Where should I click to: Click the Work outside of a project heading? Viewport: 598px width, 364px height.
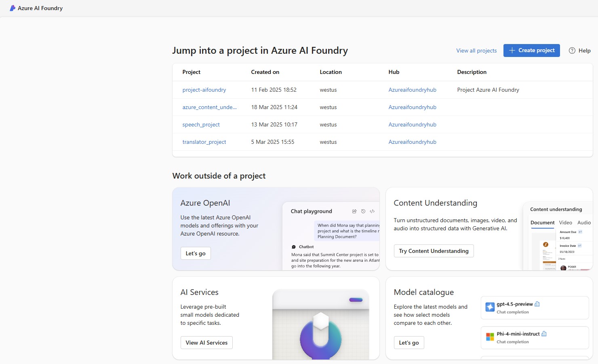[x=219, y=176]
